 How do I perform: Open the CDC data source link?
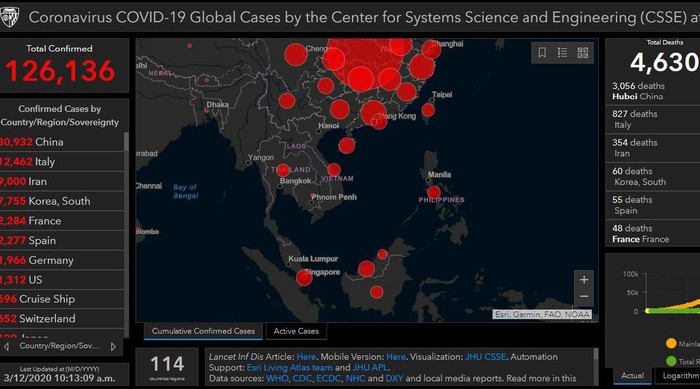(x=302, y=378)
